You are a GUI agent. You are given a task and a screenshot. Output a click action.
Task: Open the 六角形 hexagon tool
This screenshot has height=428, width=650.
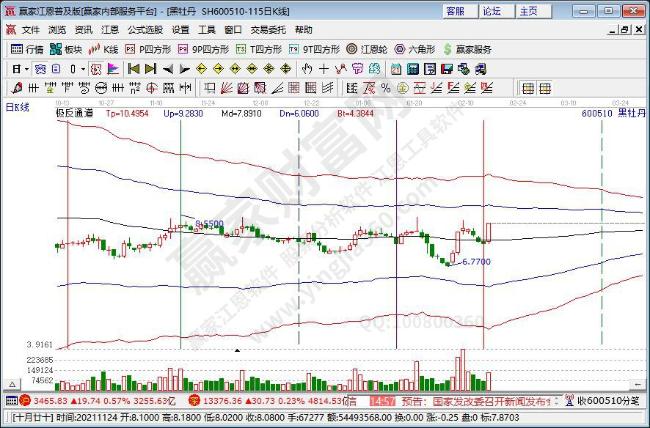pos(415,49)
